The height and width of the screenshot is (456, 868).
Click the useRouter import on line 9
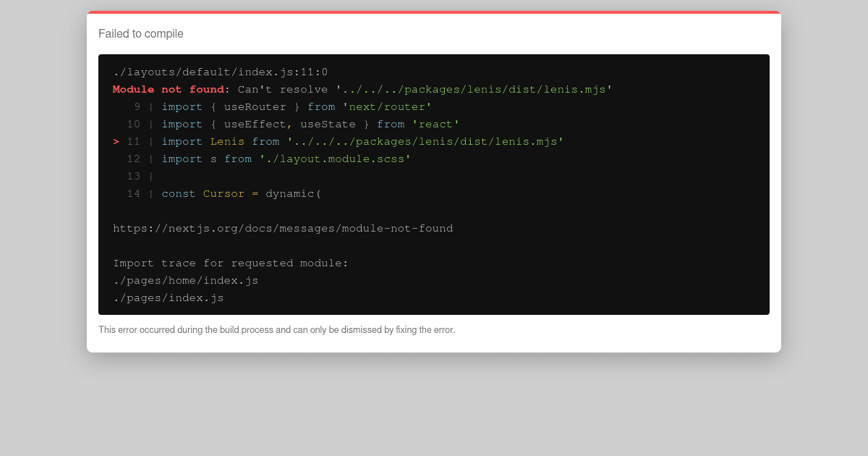pos(255,106)
